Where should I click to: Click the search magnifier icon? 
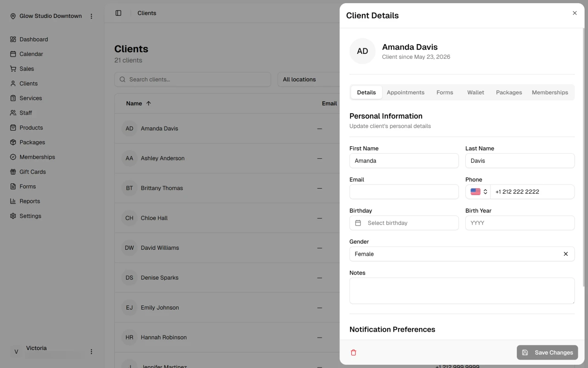tap(123, 80)
